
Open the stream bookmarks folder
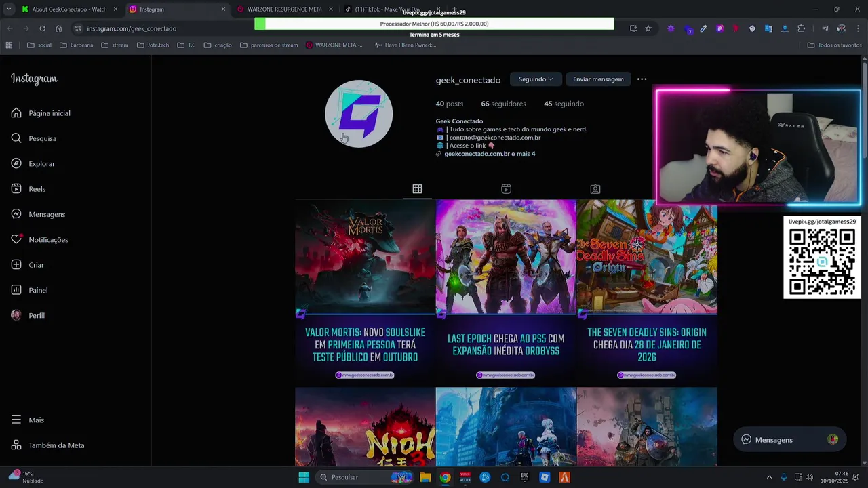pyautogui.click(x=115, y=45)
